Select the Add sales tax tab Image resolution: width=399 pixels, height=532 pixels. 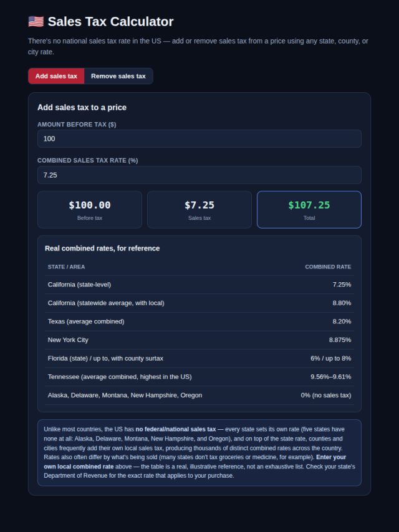tap(56, 76)
